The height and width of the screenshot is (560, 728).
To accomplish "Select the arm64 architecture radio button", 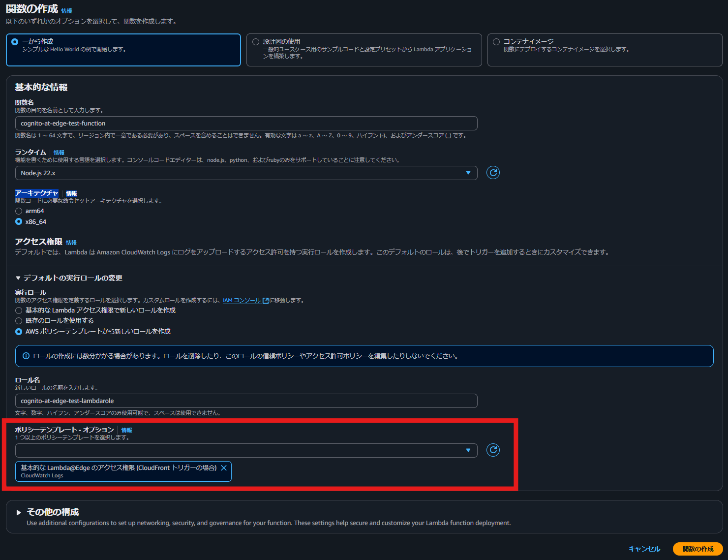I will [x=19, y=211].
